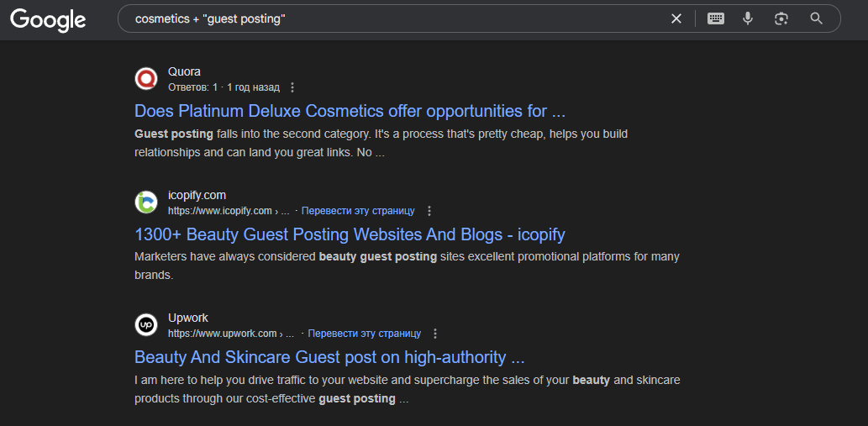Click the Upwork site name

188,318
